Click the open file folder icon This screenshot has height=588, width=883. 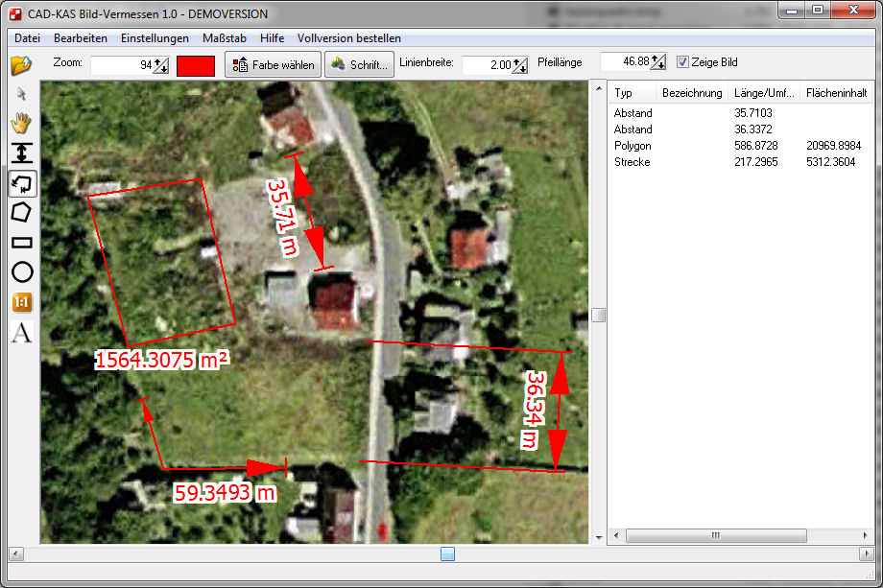(21, 65)
